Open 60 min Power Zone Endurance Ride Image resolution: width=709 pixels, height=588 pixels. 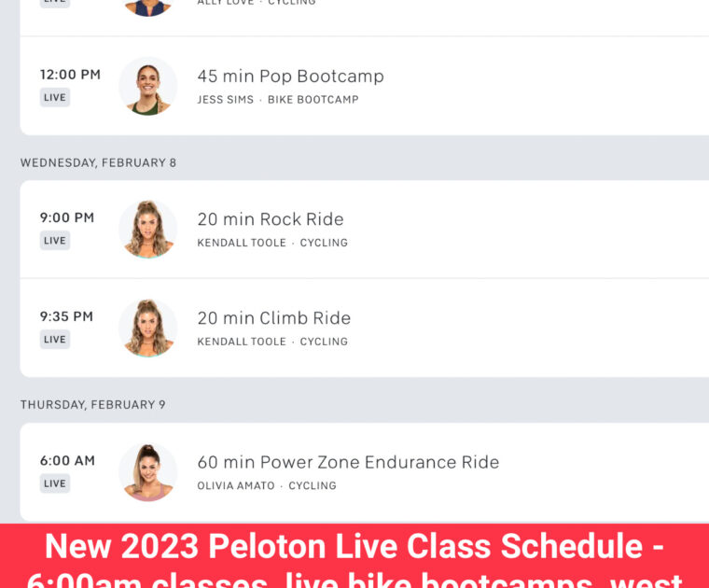[x=348, y=462]
